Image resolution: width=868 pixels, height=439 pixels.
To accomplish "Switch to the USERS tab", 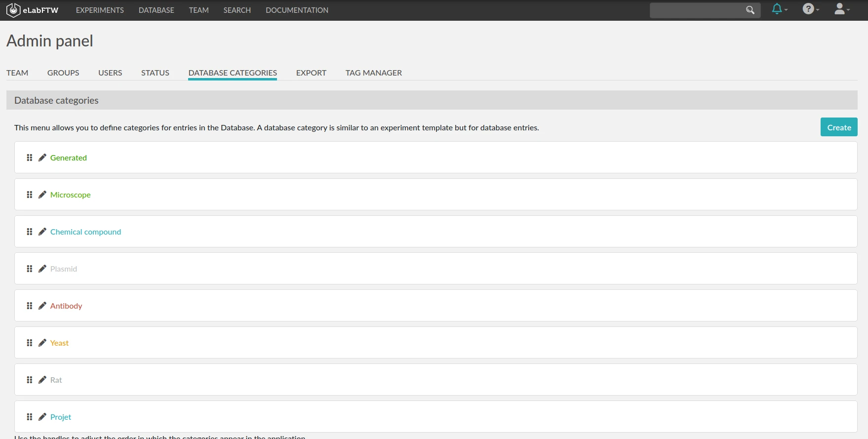I will tap(110, 73).
